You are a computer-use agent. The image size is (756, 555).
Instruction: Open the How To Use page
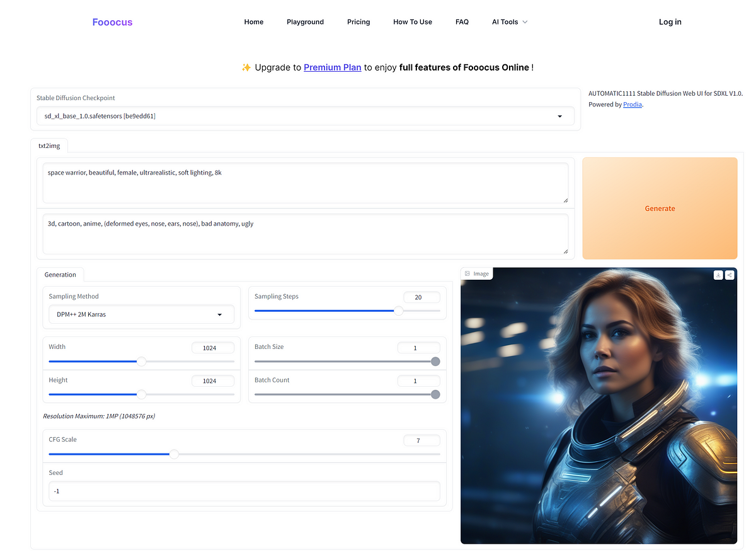coord(413,22)
